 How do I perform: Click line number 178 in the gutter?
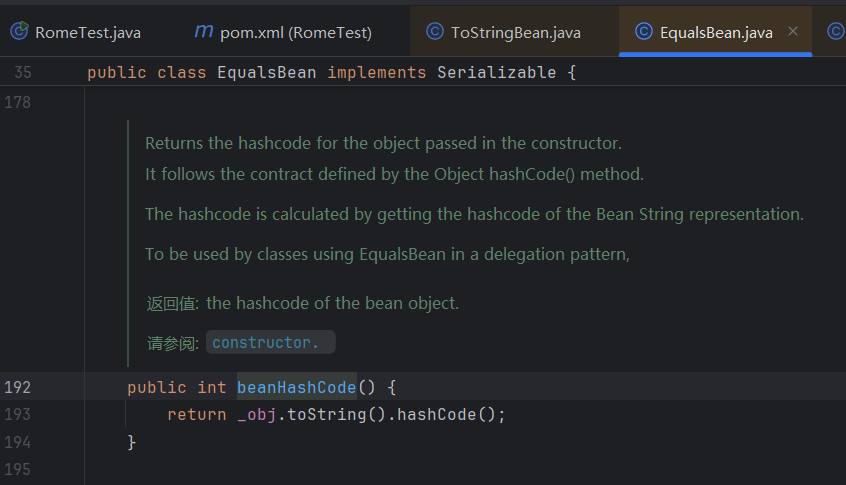pyautogui.click(x=18, y=102)
